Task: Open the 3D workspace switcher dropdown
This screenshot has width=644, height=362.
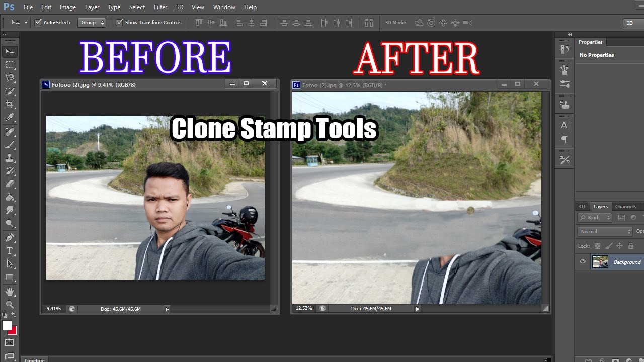Action: 633,23
